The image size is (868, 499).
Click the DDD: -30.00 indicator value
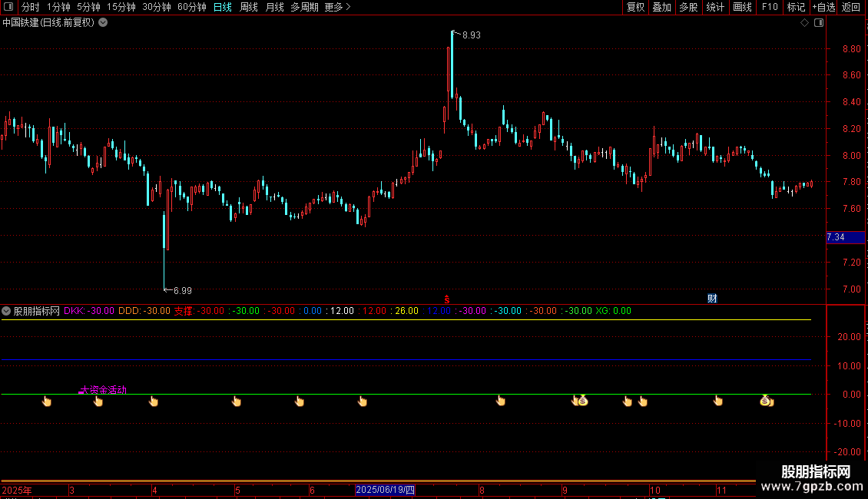144,311
